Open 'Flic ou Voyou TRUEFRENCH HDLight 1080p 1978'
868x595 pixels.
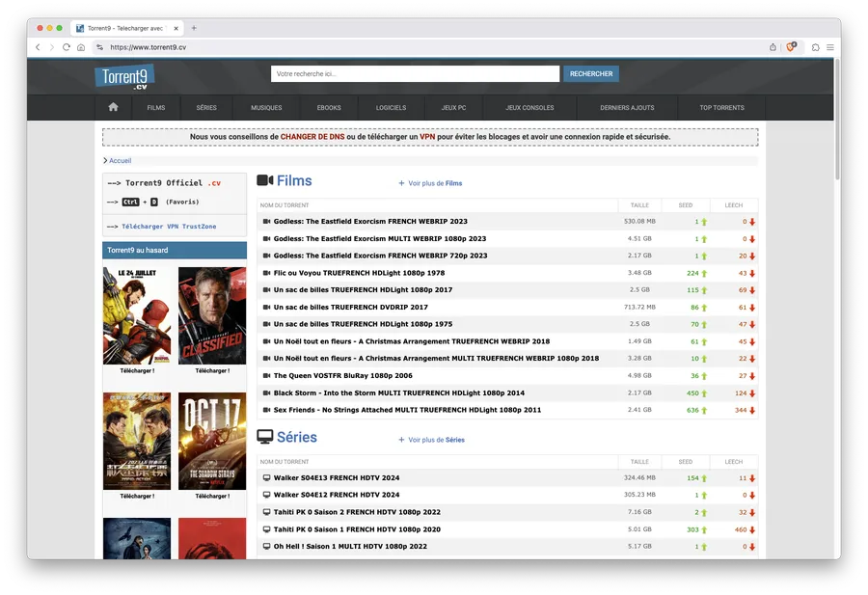click(x=360, y=273)
